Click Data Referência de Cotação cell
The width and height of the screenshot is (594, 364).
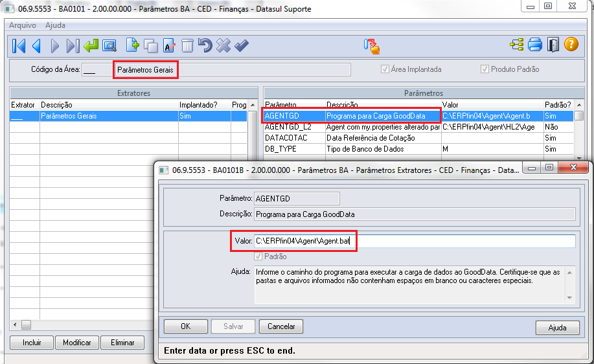(x=383, y=138)
